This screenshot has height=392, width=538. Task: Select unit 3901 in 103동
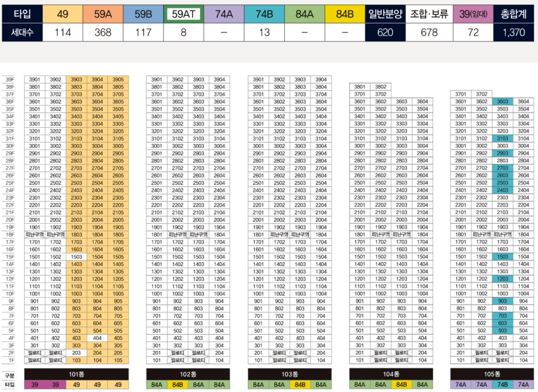tap(258, 79)
